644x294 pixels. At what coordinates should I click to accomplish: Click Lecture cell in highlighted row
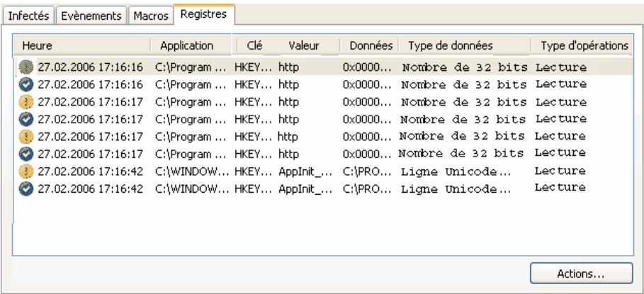[x=560, y=67]
